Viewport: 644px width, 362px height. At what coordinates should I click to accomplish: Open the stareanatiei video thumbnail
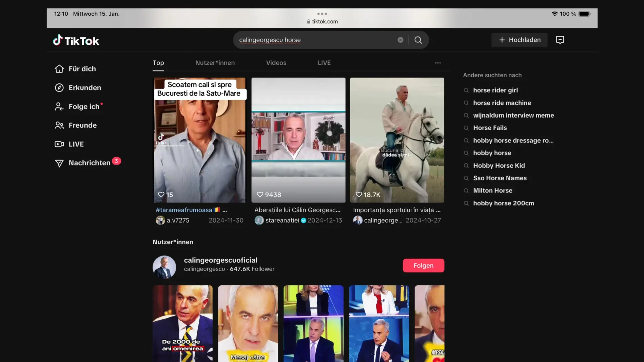click(x=298, y=140)
